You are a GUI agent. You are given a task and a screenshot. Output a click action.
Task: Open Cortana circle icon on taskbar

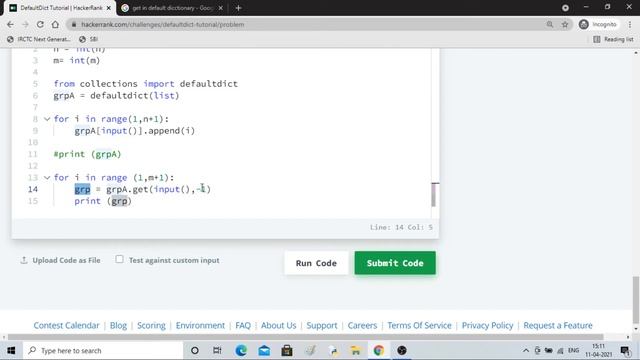coord(195,350)
